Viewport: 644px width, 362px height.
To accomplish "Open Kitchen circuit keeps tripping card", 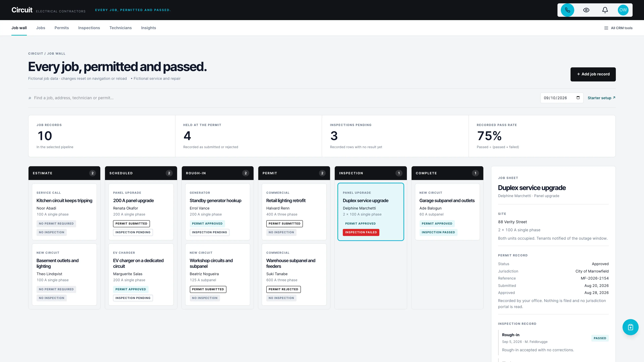I will (x=64, y=212).
